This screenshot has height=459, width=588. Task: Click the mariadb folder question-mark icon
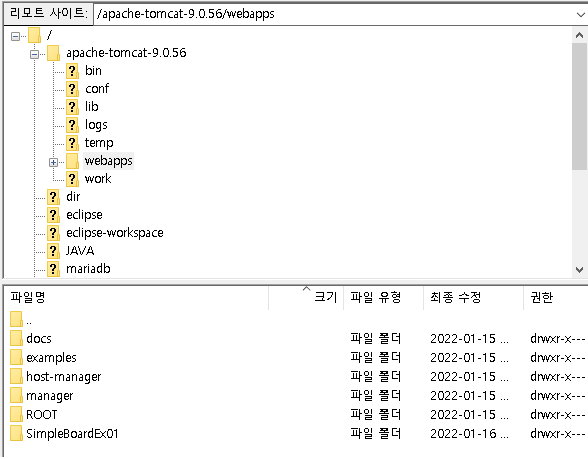click(53, 269)
